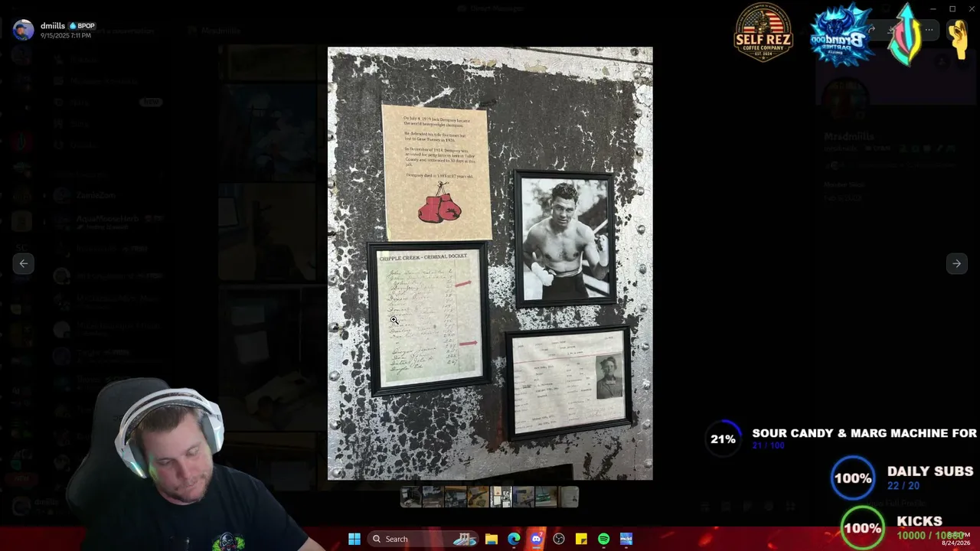Click the image viewer forward/share arrow icon
This screenshot has width=980, height=551.
(871, 31)
